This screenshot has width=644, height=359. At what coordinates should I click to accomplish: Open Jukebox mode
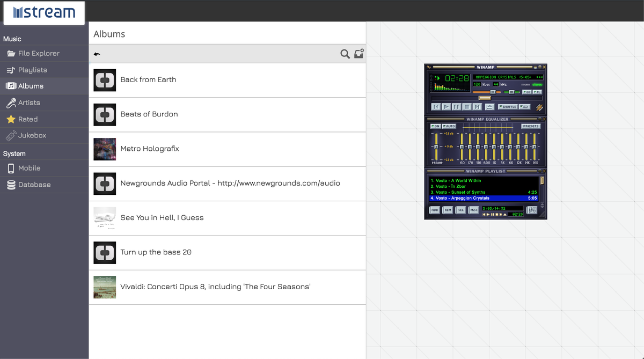point(44,135)
